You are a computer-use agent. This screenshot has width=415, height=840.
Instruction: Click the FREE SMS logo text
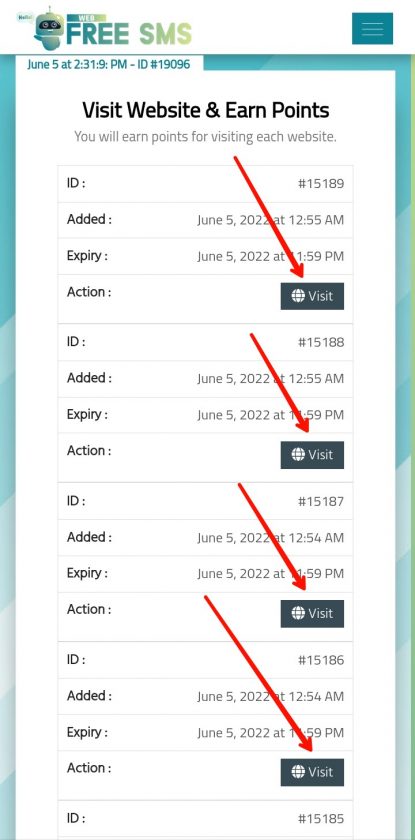129,32
